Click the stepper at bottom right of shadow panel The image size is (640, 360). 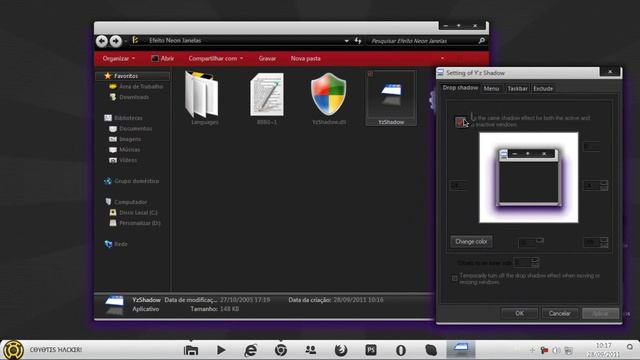pos(604,242)
